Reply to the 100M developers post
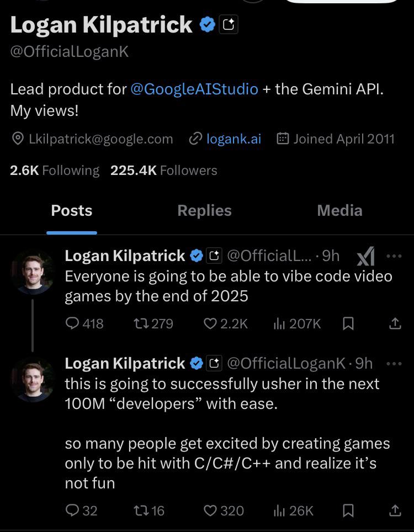 pyautogui.click(x=72, y=511)
